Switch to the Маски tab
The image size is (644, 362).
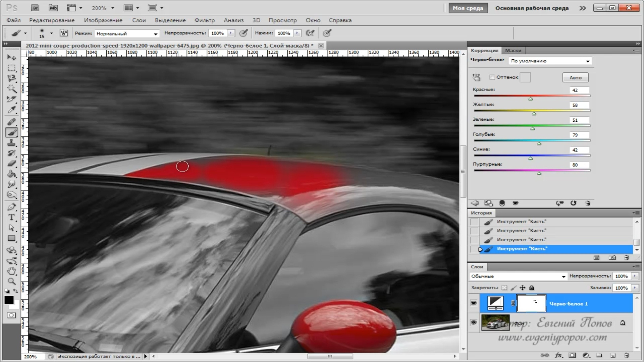coord(513,50)
